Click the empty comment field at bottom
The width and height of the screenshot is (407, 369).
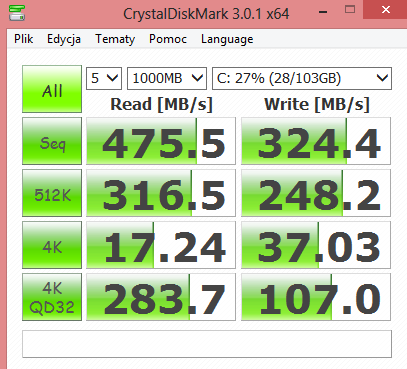[207, 344]
